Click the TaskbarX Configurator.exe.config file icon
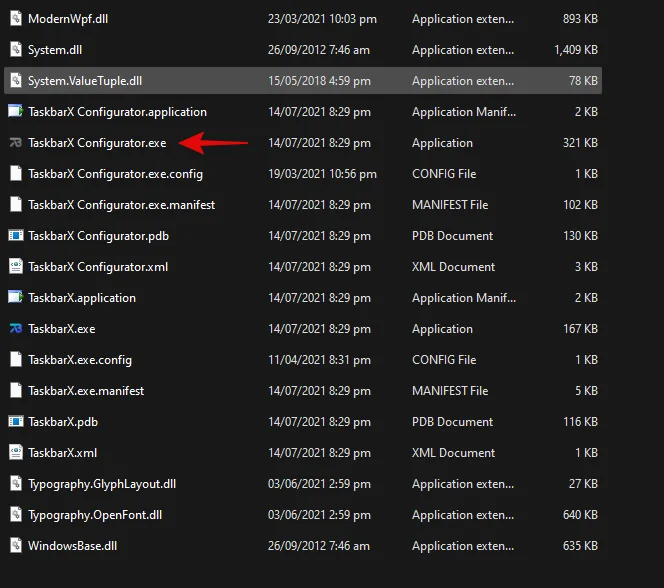This screenshot has width=664, height=588. coord(16,173)
